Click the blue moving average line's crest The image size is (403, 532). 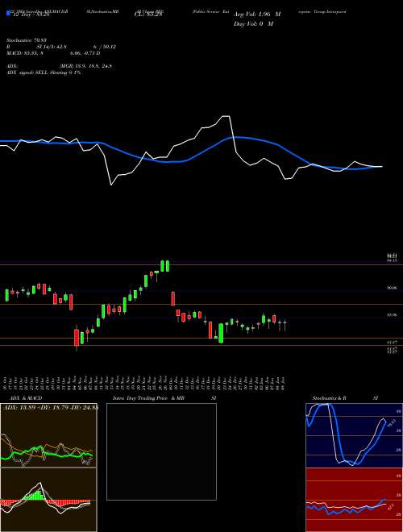pyautogui.click(x=236, y=137)
